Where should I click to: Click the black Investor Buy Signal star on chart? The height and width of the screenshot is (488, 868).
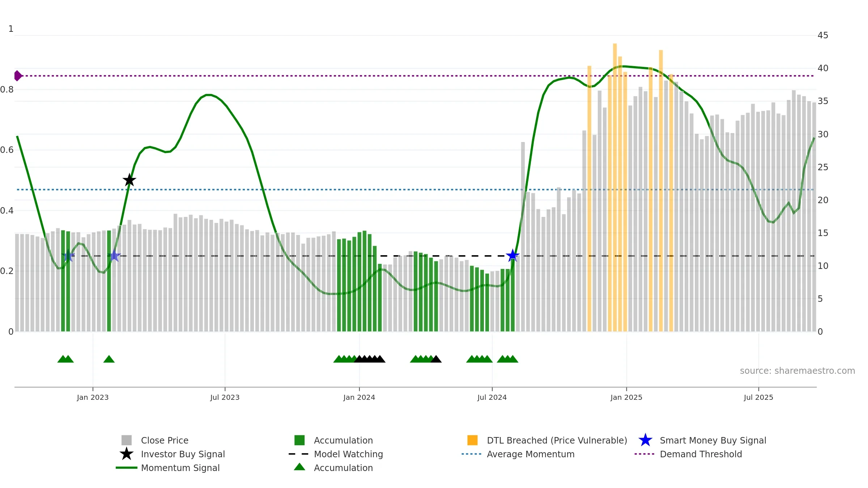[129, 180]
